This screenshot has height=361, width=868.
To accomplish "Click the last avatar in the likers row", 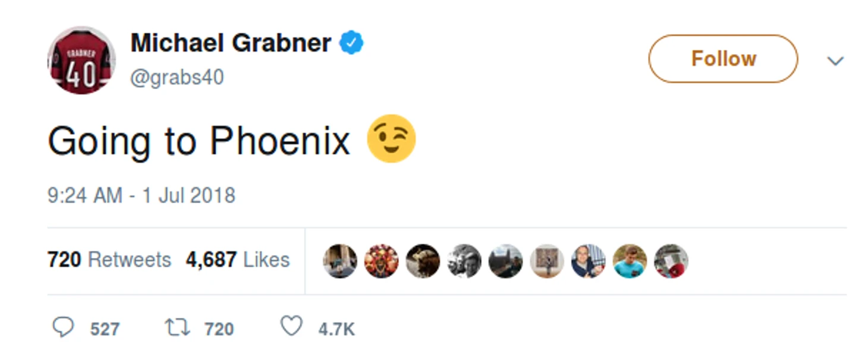I will click(x=671, y=261).
